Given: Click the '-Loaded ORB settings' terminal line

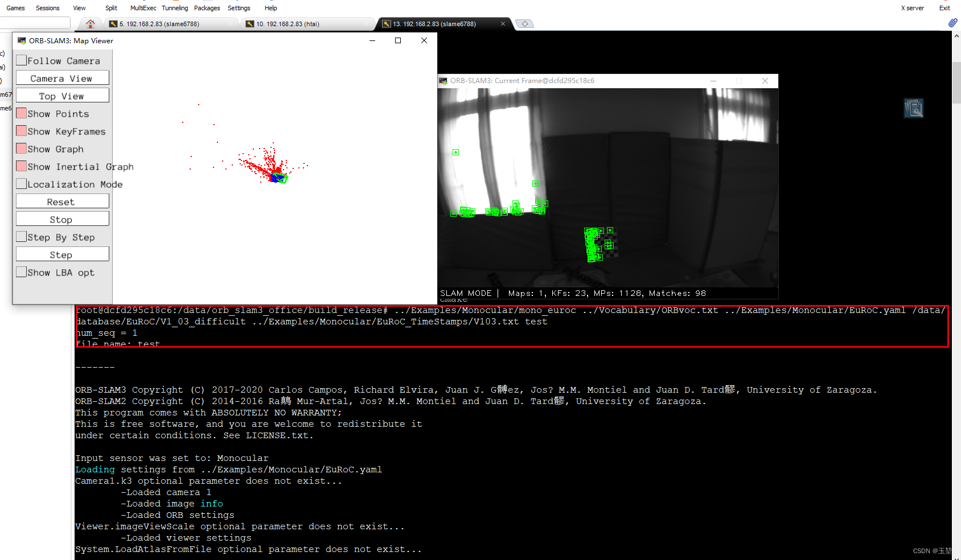Looking at the screenshot, I should pyautogui.click(x=178, y=515).
